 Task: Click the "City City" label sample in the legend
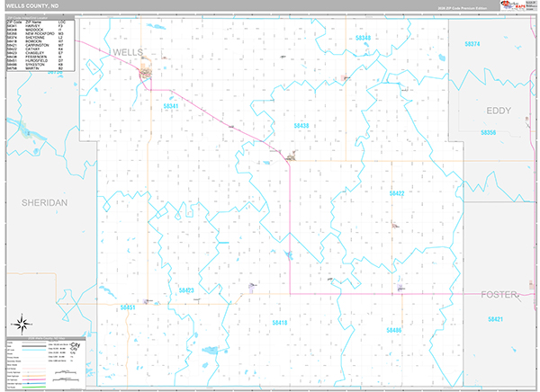75,346
